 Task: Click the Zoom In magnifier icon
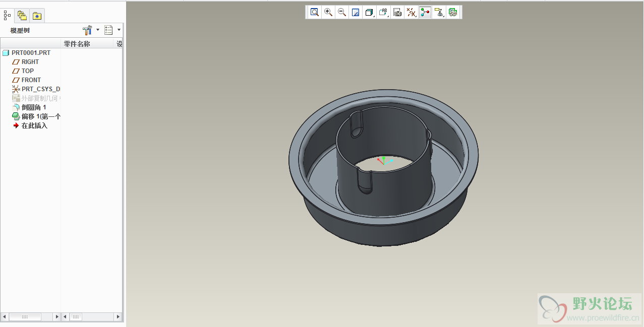(x=328, y=12)
